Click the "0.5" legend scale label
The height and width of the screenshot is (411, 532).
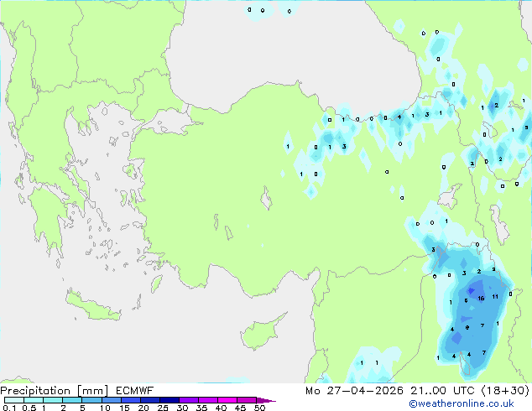pos(29,408)
